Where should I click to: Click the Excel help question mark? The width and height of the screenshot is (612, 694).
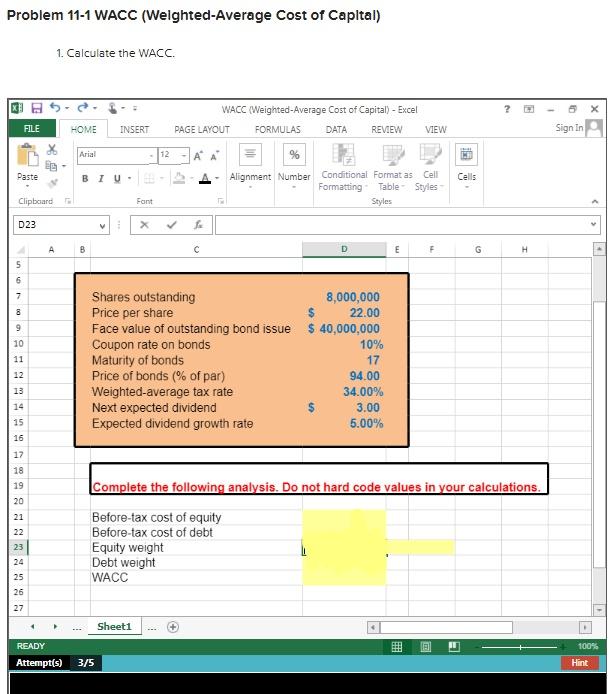[x=507, y=109]
